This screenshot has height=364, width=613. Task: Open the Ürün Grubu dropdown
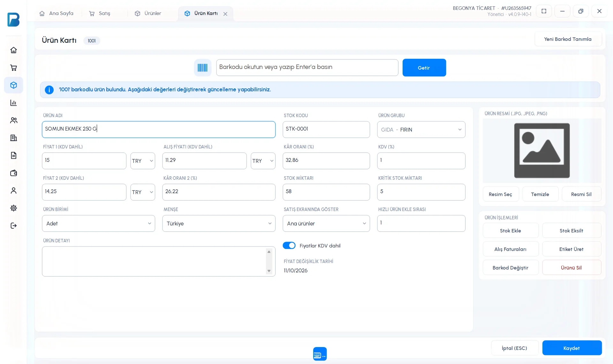(x=421, y=130)
